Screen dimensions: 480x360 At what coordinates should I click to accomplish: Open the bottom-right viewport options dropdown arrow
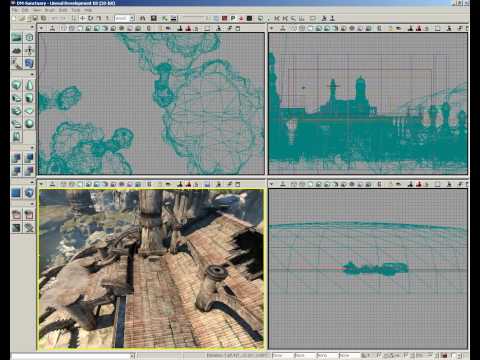click(x=272, y=184)
